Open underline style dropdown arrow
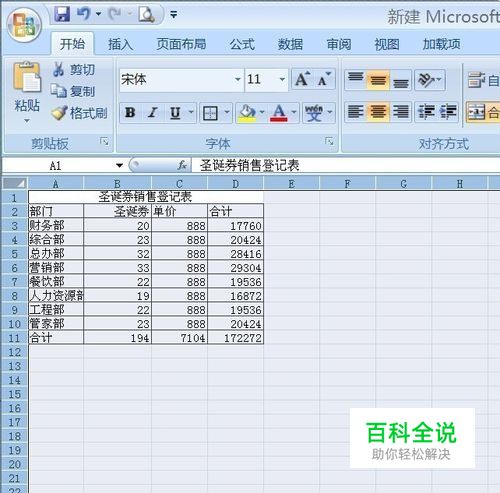500x493 pixels. [x=191, y=113]
